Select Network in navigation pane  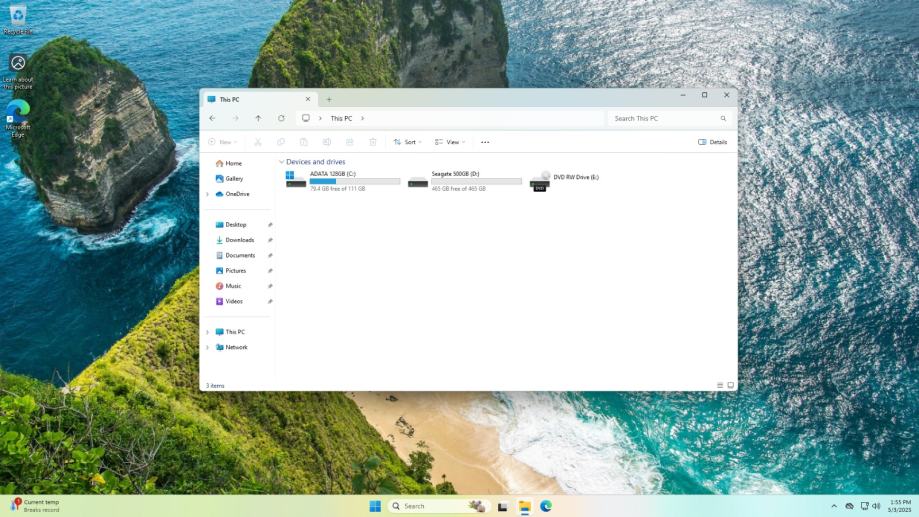(232, 347)
